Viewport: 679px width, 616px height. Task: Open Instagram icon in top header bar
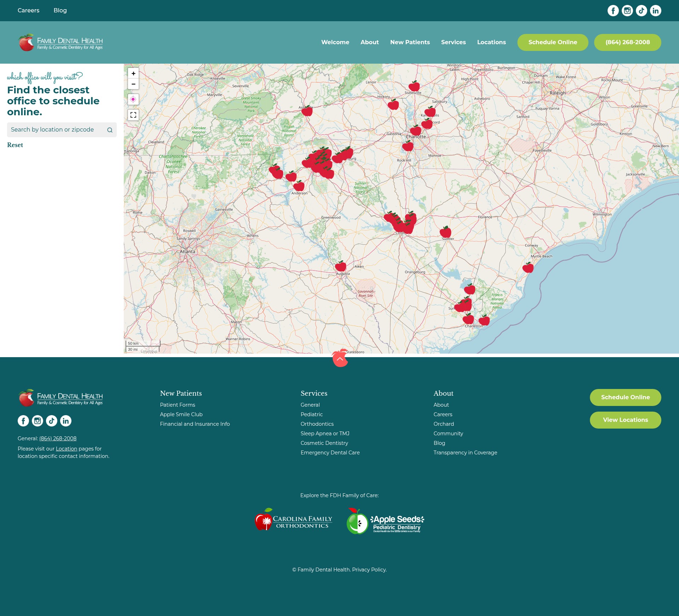point(627,11)
